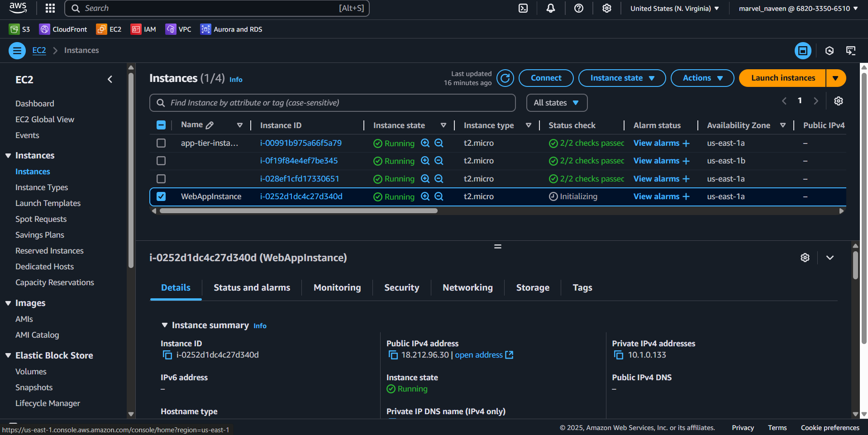This screenshot has width=868, height=435.
Task: Open the Aurora and RDS shortcut
Action: pos(231,29)
